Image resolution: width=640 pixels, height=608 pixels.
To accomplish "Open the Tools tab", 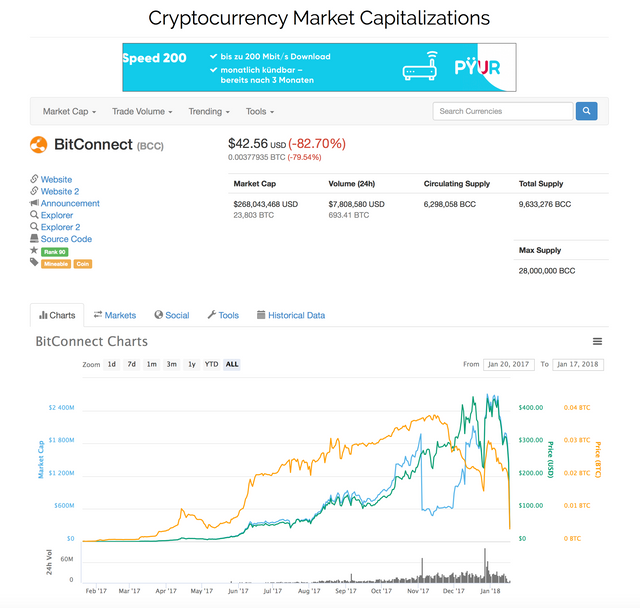I will (223, 315).
